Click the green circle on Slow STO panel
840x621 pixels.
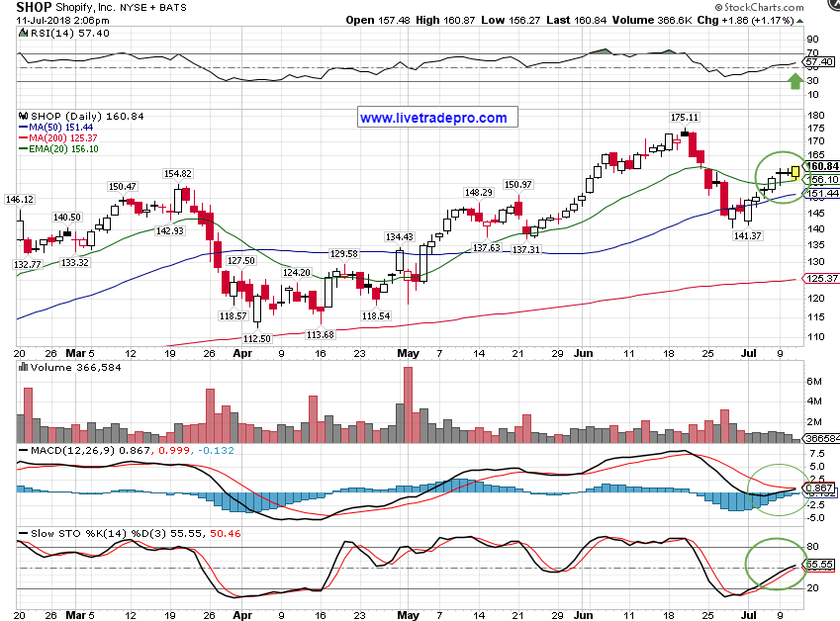click(778, 564)
